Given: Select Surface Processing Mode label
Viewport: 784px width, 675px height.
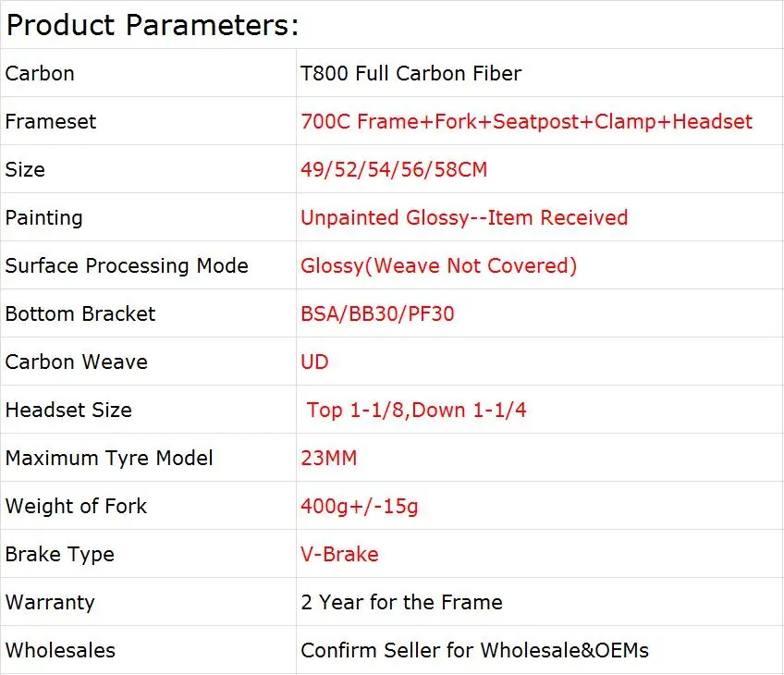Looking at the screenshot, I should click(127, 266).
